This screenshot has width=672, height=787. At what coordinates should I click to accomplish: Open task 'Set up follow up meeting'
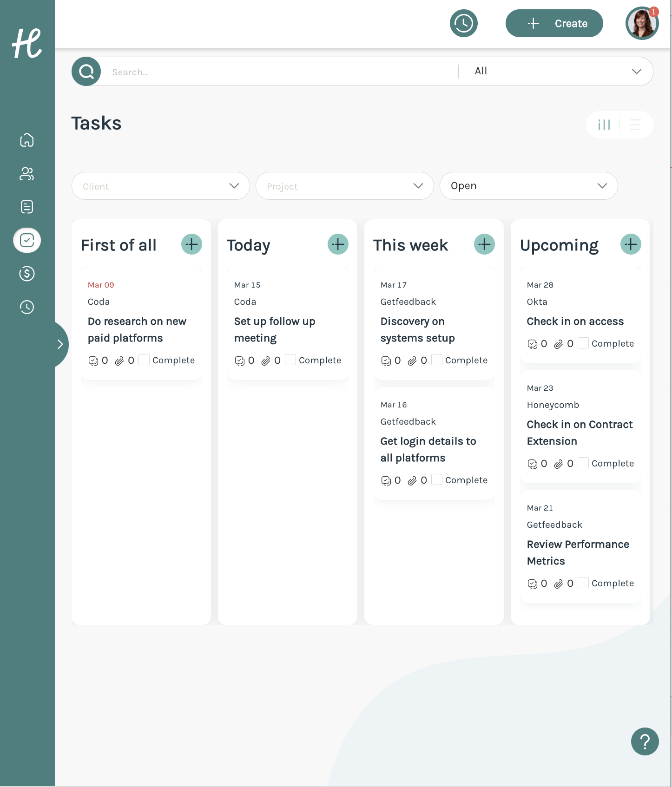[275, 330]
